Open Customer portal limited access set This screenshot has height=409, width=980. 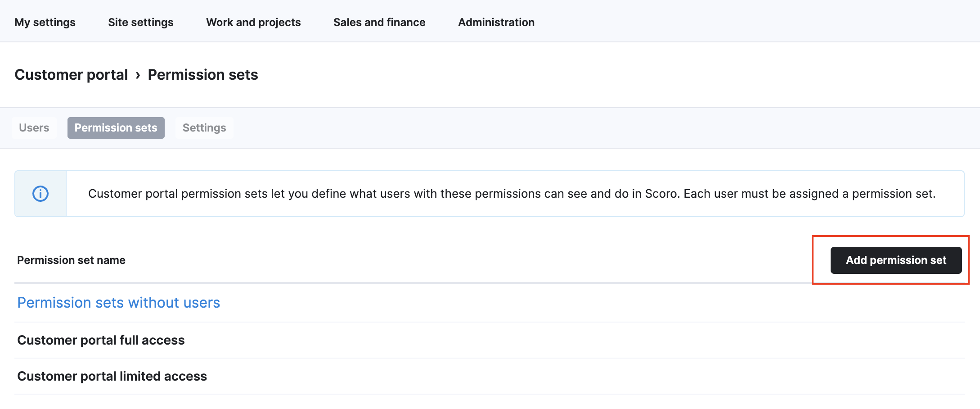tap(112, 376)
